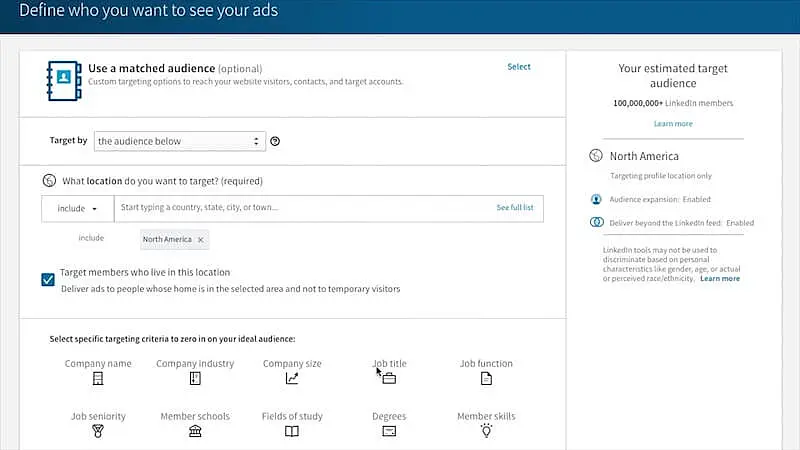Click the Company industry label
This screenshot has width=800, height=450.
(x=195, y=364)
